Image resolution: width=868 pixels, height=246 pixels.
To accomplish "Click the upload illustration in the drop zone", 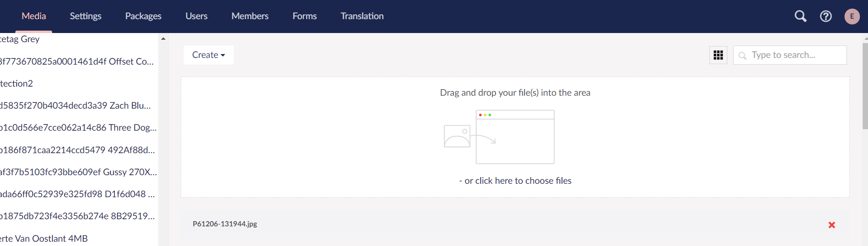I will pyautogui.click(x=499, y=137).
